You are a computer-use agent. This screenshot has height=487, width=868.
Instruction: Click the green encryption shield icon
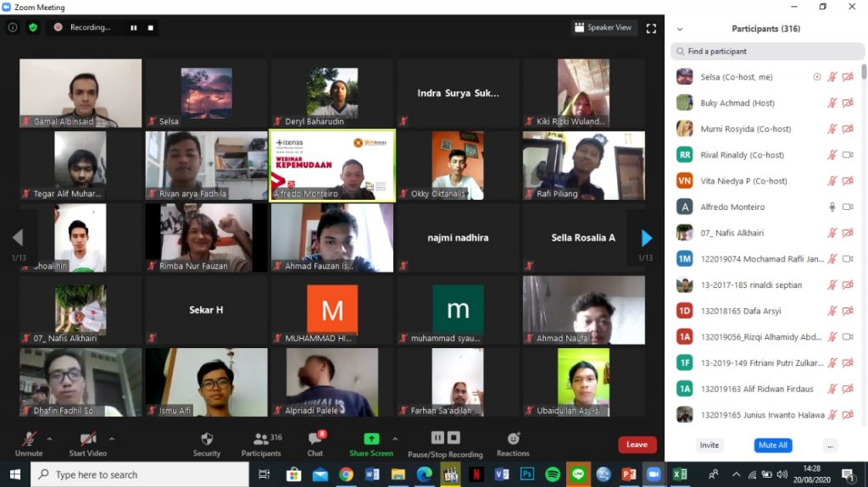click(33, 27)
